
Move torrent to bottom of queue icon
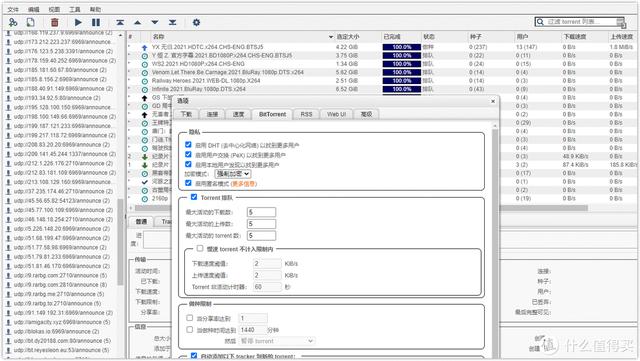(173, 22)
